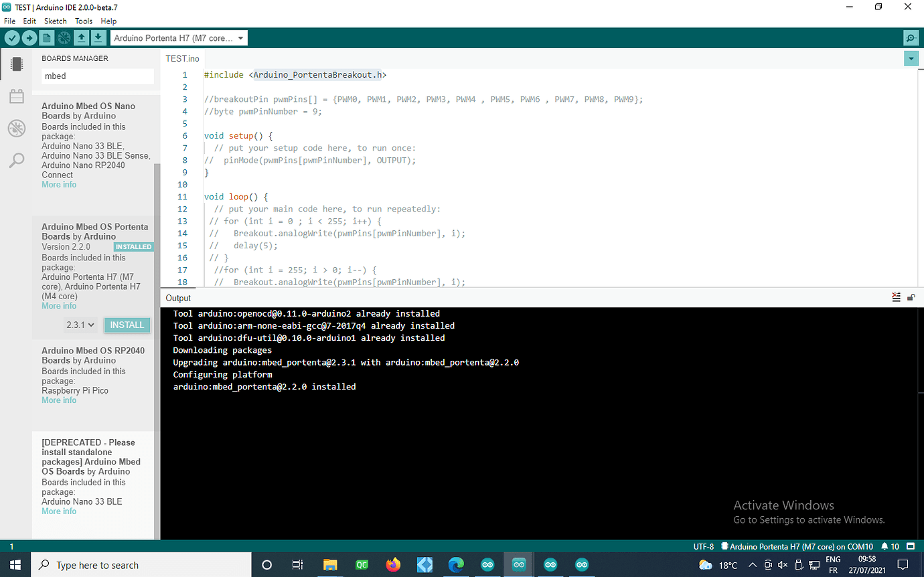
Task: Click the Upload arrow toolbar icon
Action: click(x=29, y=37)
